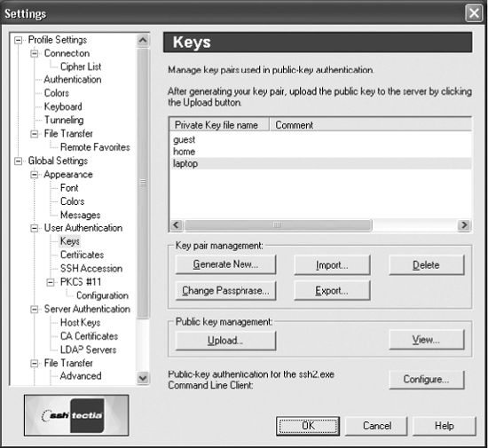This screenshot has height=448, width=488.
Task: Open Colors under Profile Settings
Action: 56,93
